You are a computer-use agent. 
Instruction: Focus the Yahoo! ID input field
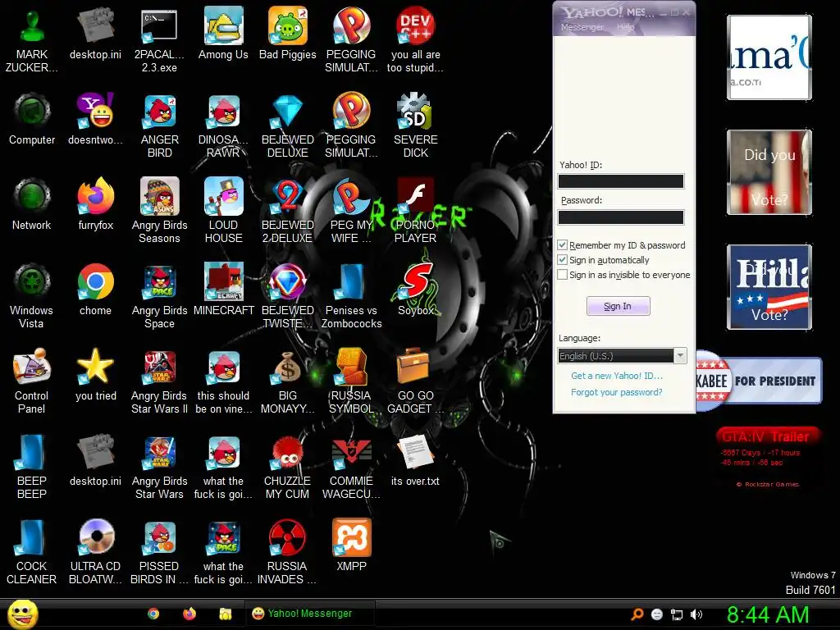(x=621, y=181)
